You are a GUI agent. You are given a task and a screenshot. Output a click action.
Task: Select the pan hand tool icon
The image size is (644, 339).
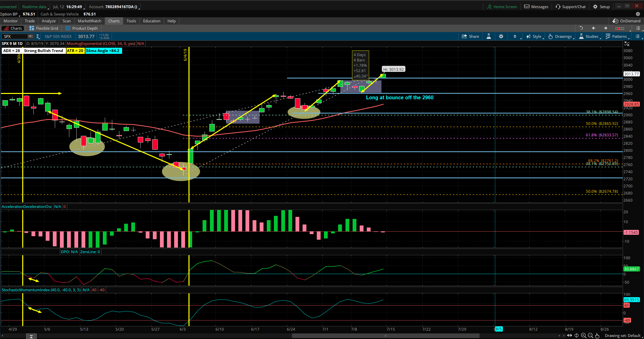[x=597, y=336]
